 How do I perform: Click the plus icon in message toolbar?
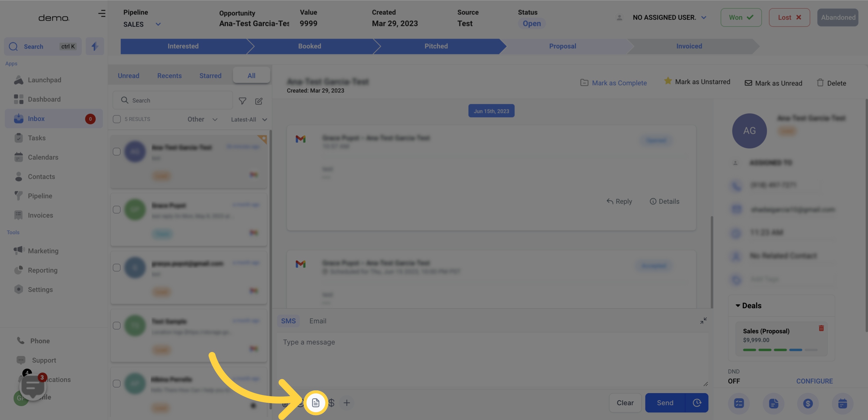(346, 402)
